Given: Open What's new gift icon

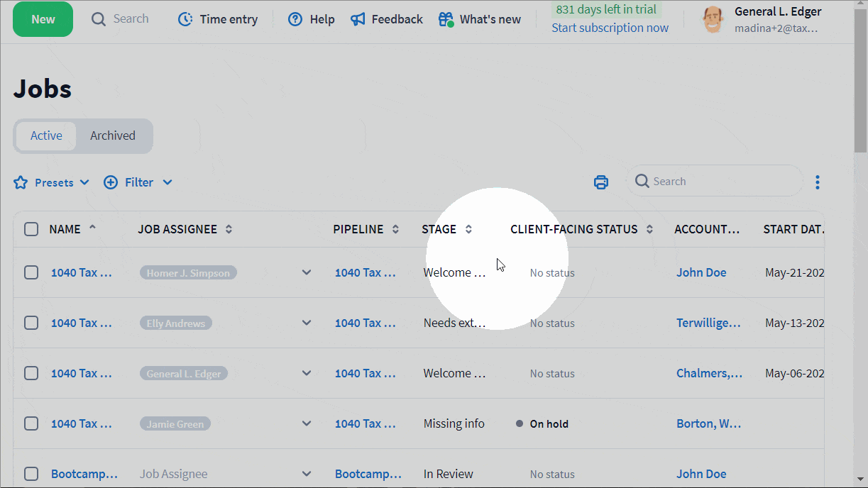Looking at the screenshot, I should (x=446, y=19).
